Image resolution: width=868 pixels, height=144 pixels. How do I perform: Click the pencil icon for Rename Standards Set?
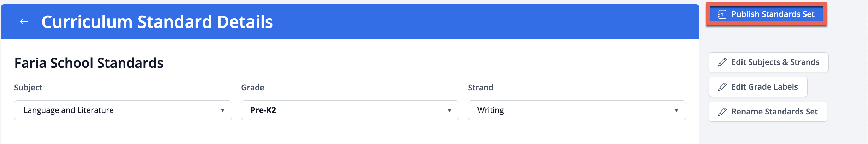pos(722,112)
